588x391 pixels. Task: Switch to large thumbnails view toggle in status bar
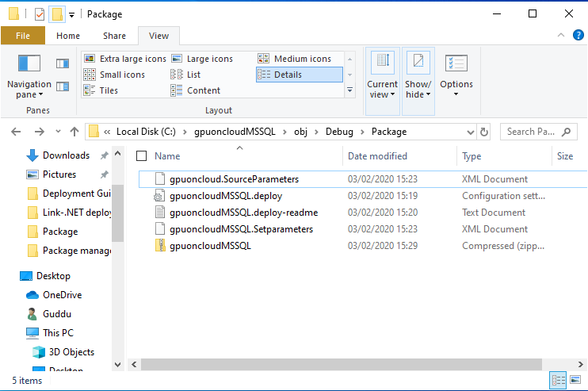(x=575, y=381)
